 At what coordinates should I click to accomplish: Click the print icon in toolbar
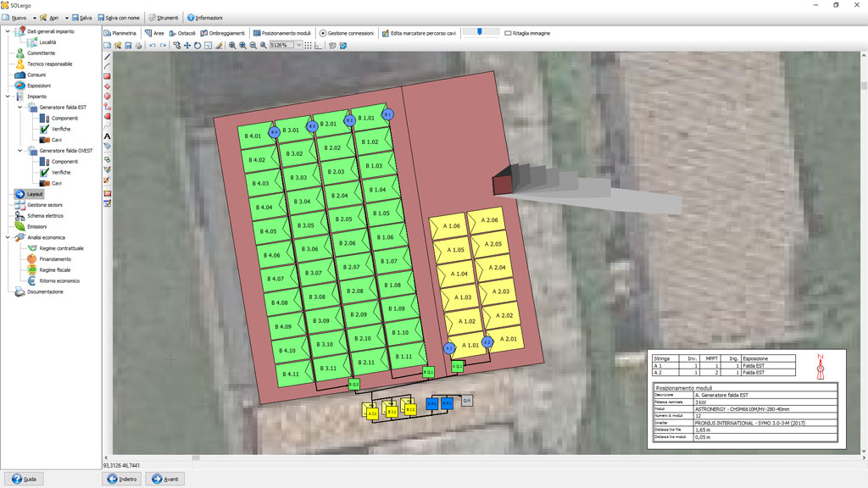[x=138, y=46]
